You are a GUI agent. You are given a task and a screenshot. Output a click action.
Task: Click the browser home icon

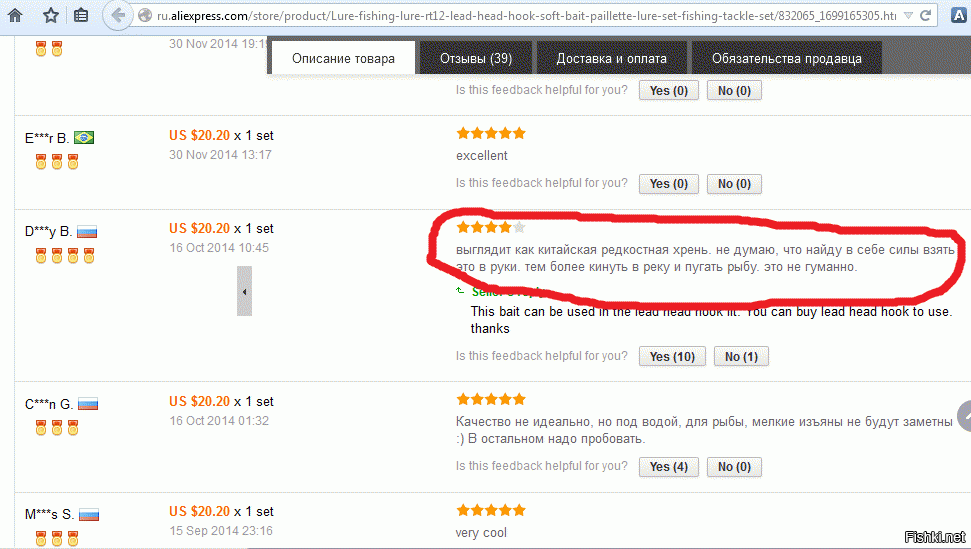[x=15, y=15]
